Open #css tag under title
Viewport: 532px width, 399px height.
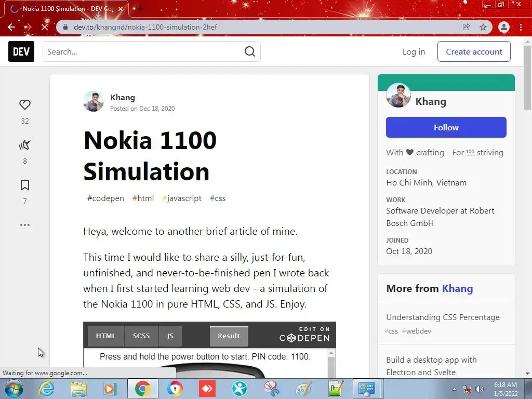218,198
